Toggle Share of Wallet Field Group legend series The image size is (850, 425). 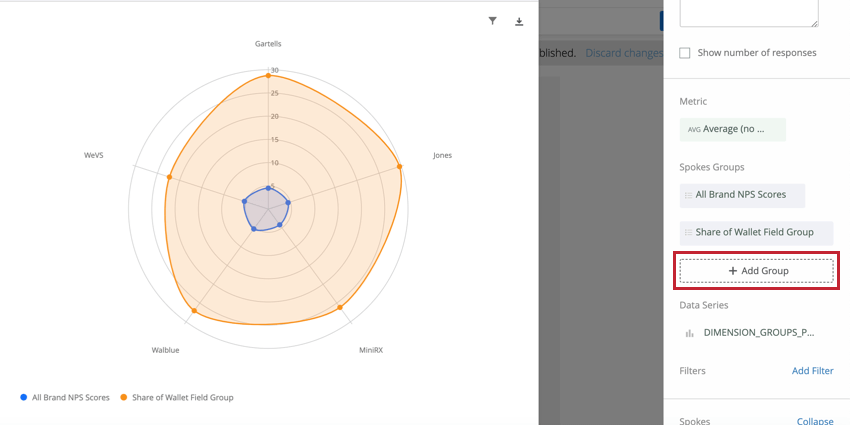pos(182,397)
